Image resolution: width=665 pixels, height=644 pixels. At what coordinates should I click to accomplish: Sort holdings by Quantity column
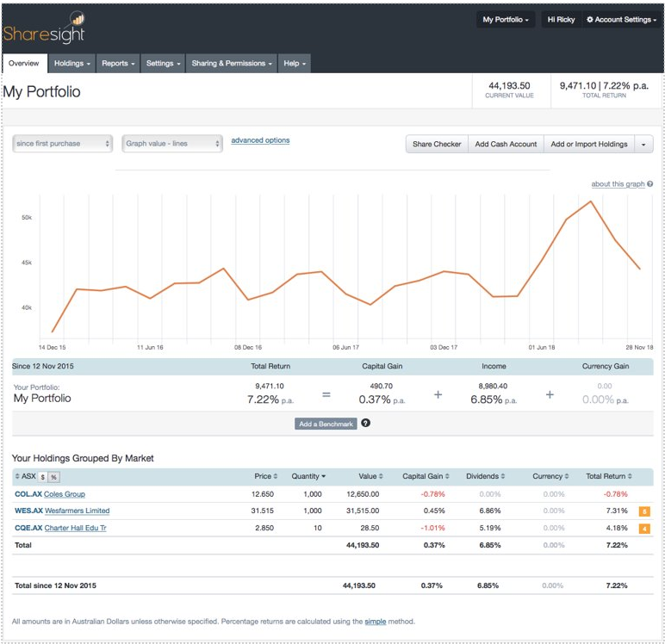308,476
